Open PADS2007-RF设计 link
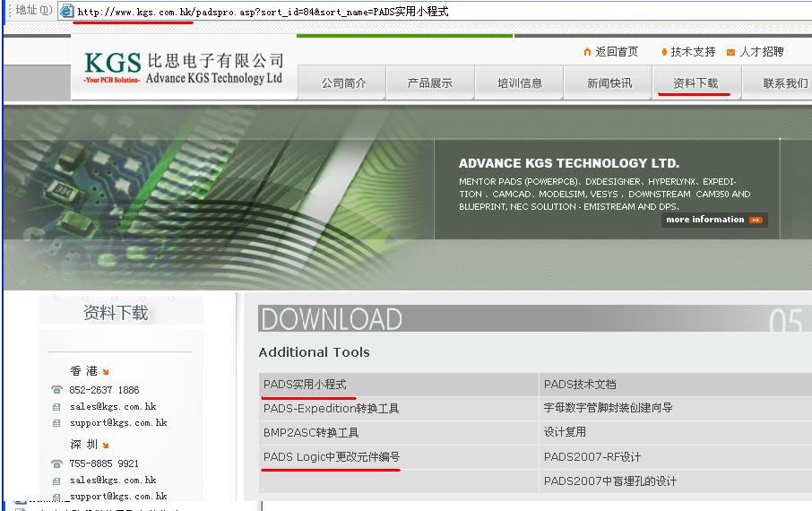 click(x=592, y=457)
